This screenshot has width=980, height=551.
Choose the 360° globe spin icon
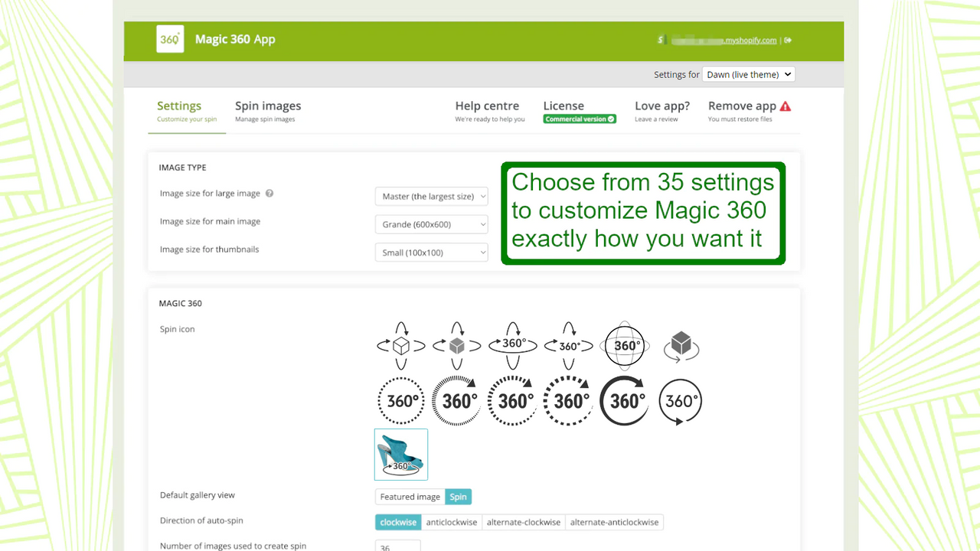pyautogui.click(x=624, y=345)
